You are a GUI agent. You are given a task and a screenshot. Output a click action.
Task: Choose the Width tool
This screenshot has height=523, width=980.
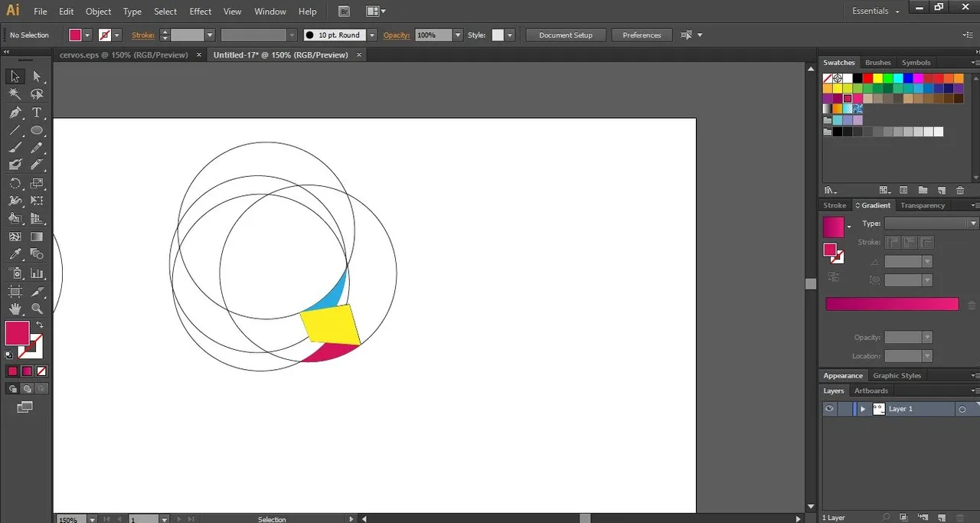[x=15, y=201]
